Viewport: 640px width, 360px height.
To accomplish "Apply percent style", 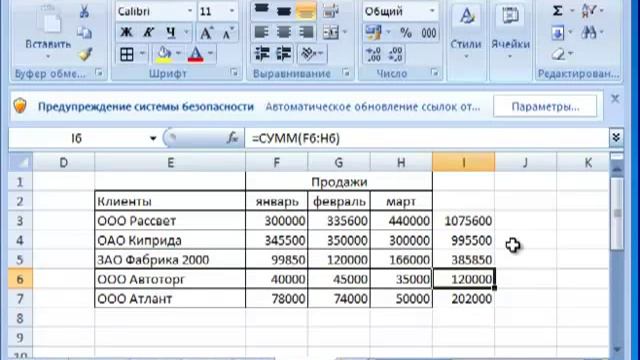I will tap(406, 33).
